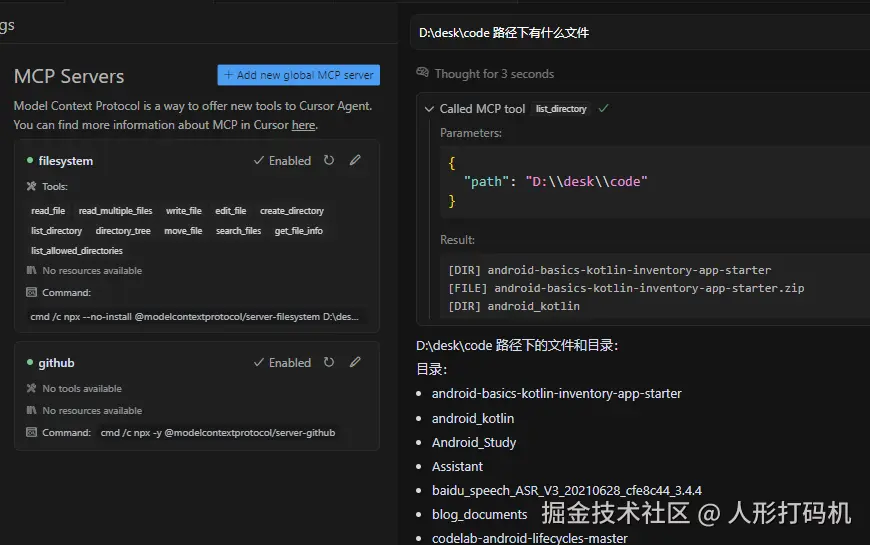The width and height of the screenshot is (870, 545).
Task: Collapse the Called MCP tool section
Action: point(429,109)
